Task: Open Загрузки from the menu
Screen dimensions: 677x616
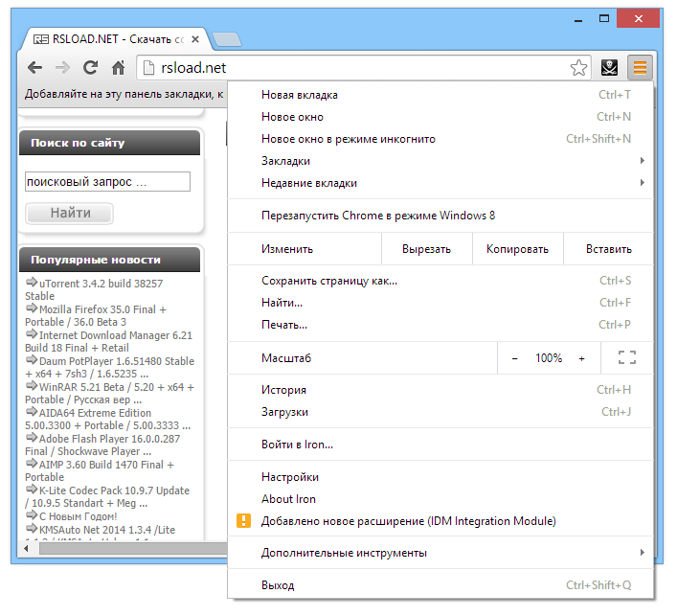Action: point(440,412)
